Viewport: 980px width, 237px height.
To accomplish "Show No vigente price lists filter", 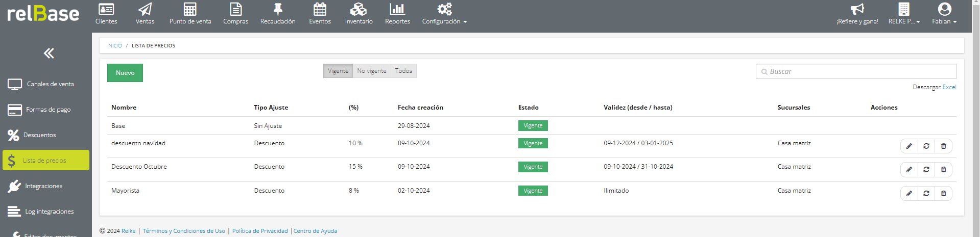I will pos(372,71).
